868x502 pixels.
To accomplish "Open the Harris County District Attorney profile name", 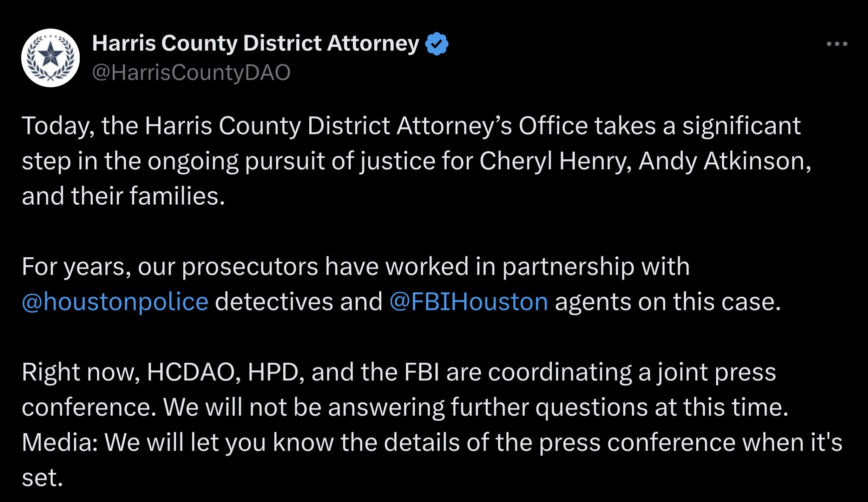I will coord(256,44).
